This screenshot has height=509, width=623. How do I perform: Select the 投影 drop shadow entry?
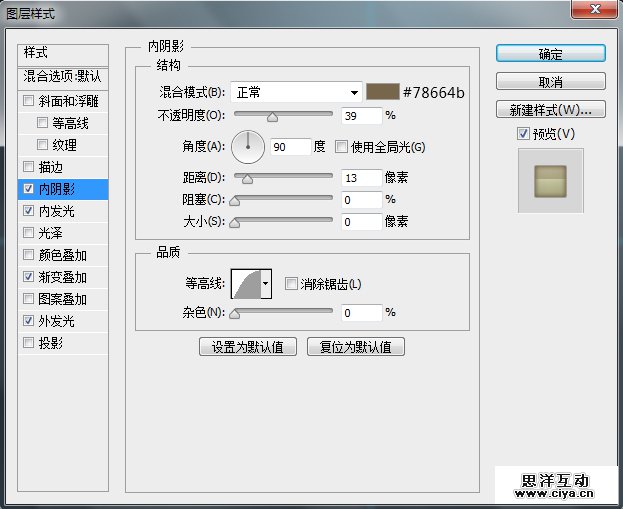[50, 343]
